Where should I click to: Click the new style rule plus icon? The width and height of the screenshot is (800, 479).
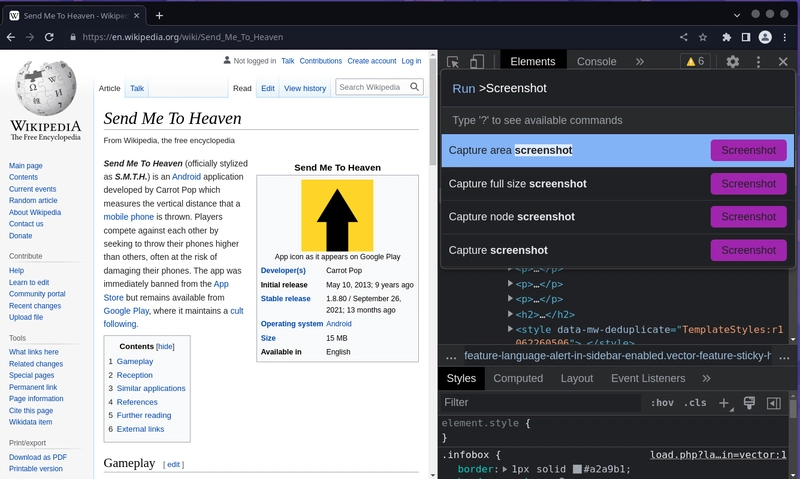pos(724,403)
